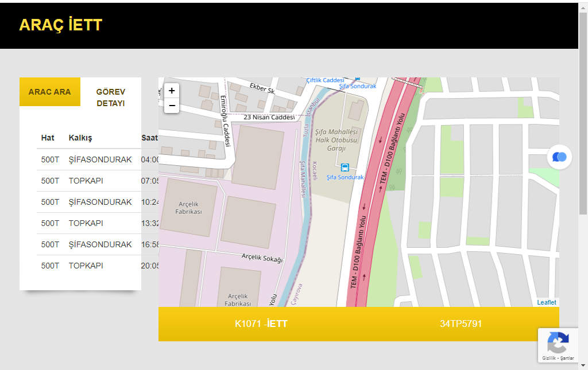Image resolution: width=588 pixels, height=370 pixels.
Task: Click the reCAPTCHA badge logo
Action: [558, 342]
